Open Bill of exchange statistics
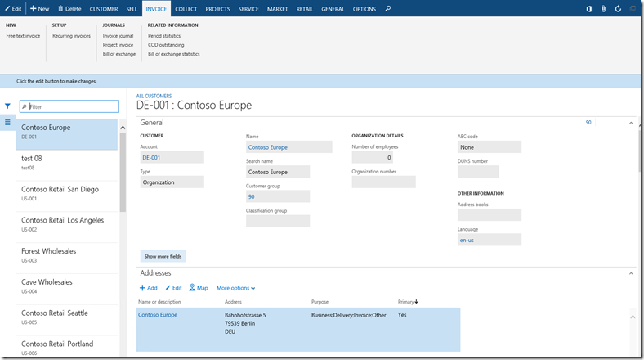The width and height of the screenshot is (644, 360). click(x=174, y=54)
